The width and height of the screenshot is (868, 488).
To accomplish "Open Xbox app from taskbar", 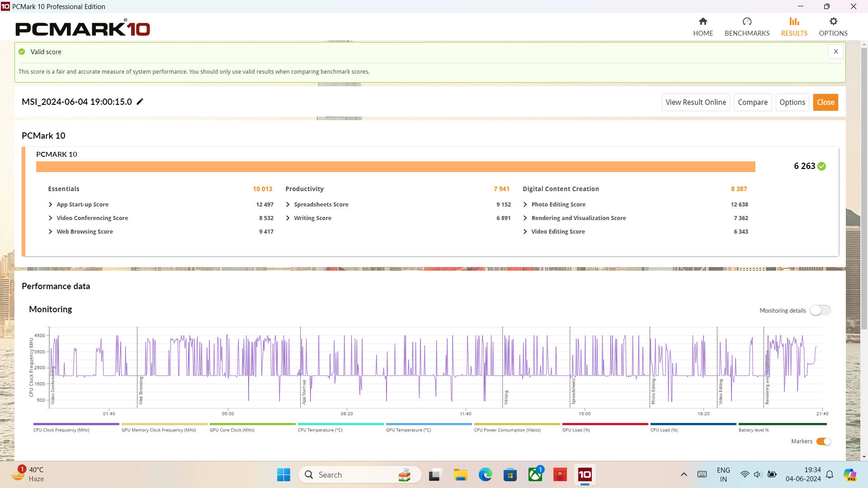I will pos(535,475).
